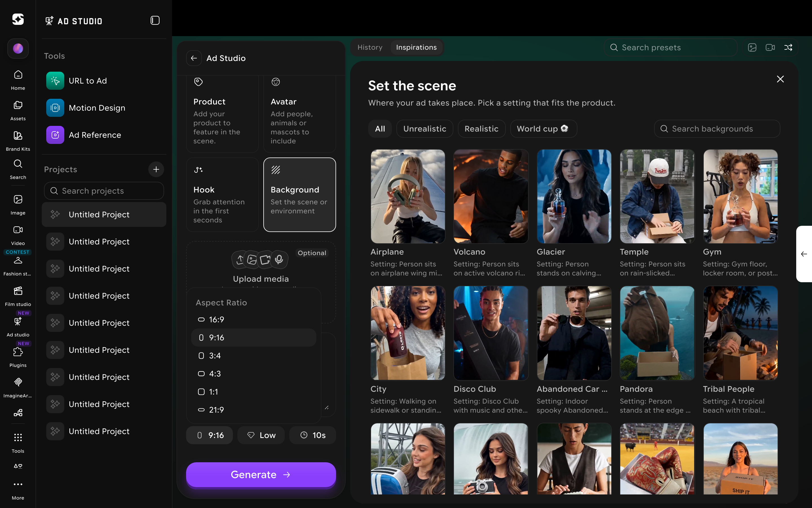Viewport: 812px width, 508px height.
Task: Open Assets in the left rail
Action: coord(18,111)
